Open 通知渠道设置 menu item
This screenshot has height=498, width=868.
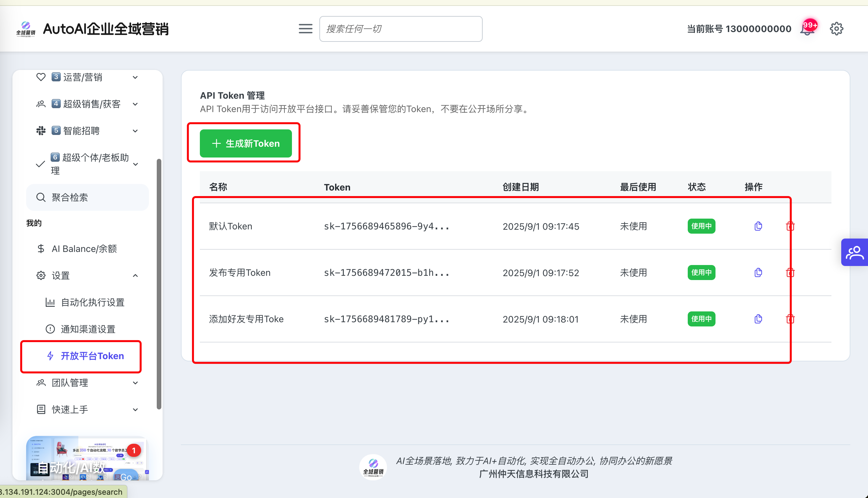[88, 329]
